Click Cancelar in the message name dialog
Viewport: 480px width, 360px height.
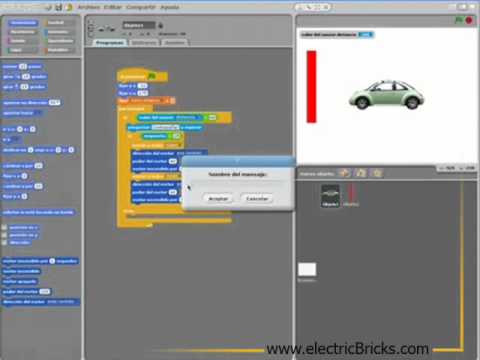coord(257,199)
